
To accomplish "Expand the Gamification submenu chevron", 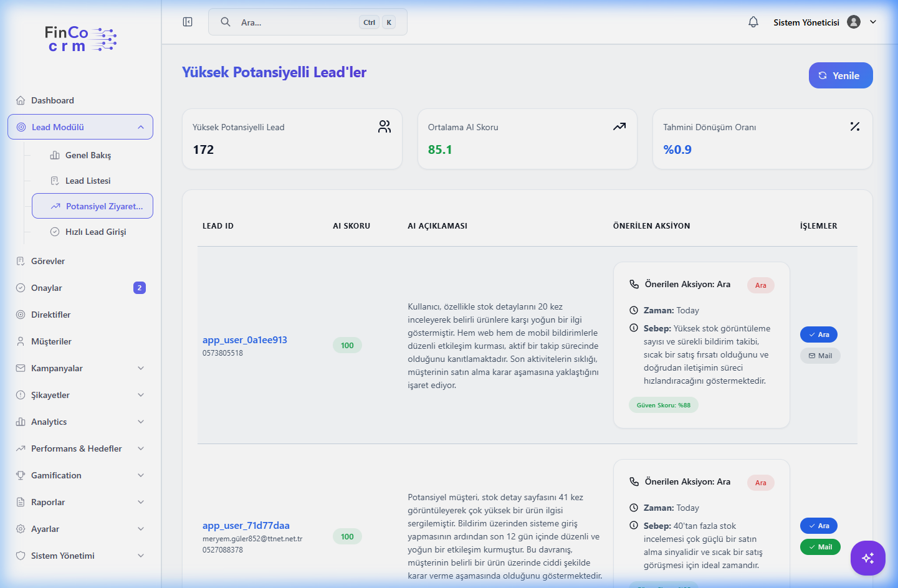I will click(x=141, y=475).
